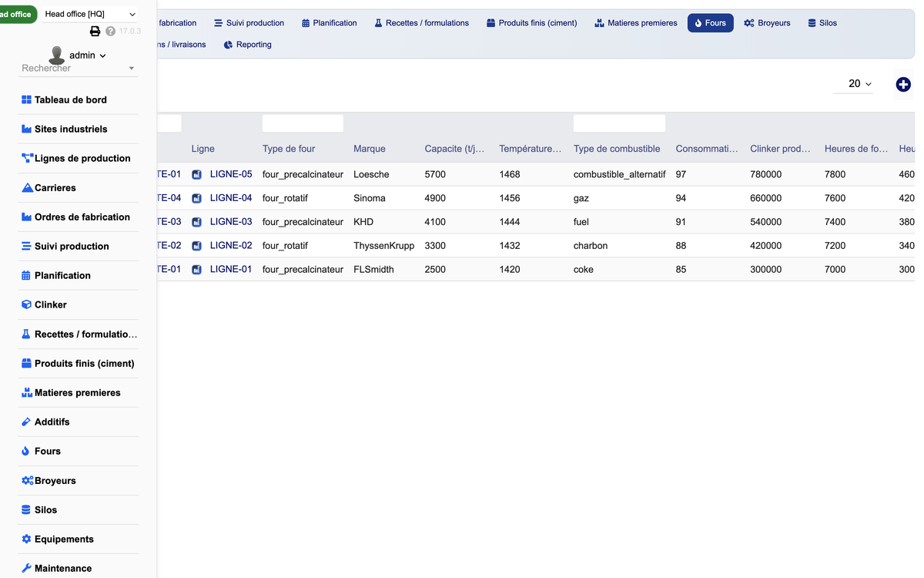Screen dimensions: 924x578
Task: Switch to Produits finis (ciment) top tab
Action: [531, 23]
